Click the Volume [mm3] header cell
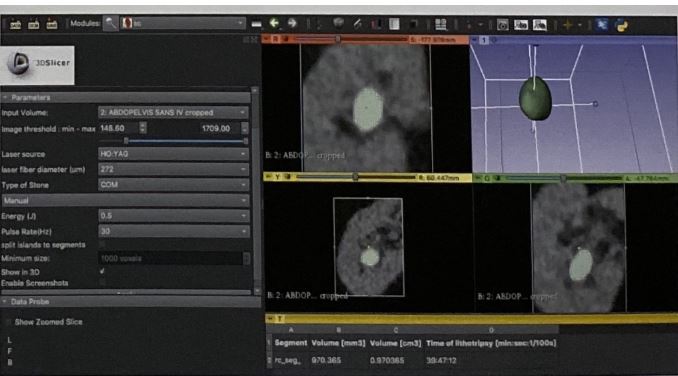The image size is (678, 376). [338, 343]
